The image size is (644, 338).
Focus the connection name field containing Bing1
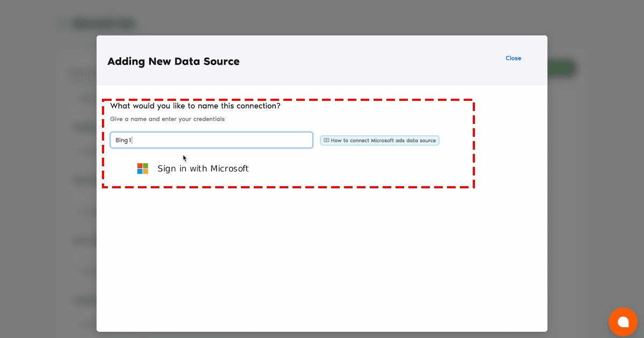click(211, 140)
